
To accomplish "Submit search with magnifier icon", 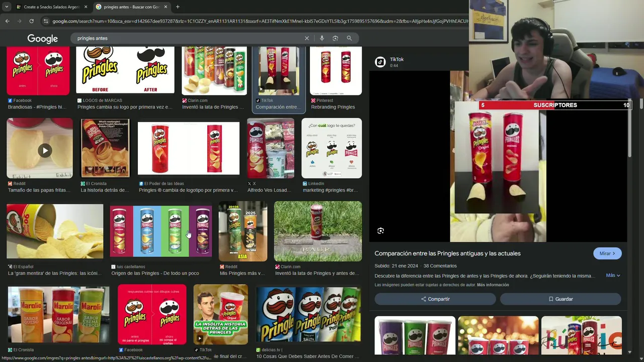I will (349, 38).
